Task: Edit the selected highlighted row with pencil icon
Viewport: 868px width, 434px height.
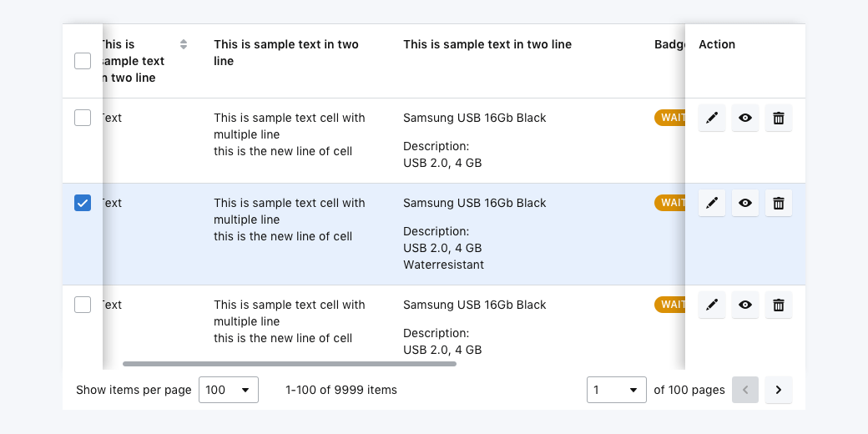Action: (x=712, y=204)
